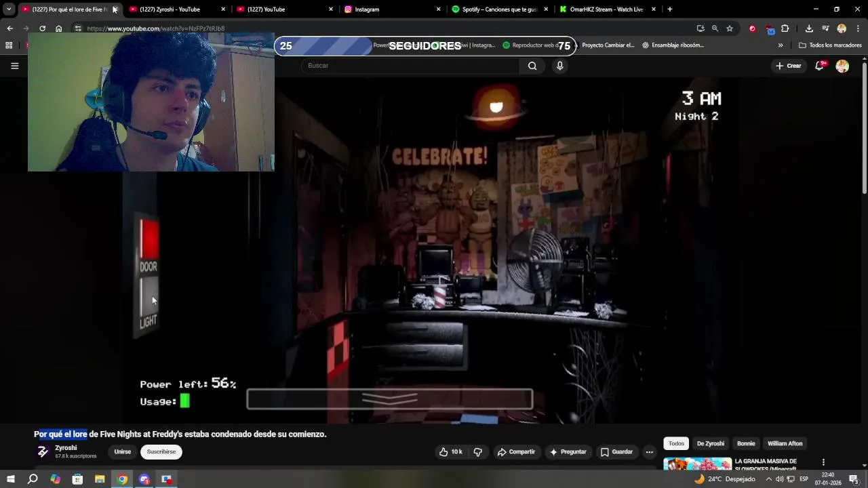Open YouTube notifications bell
This screenshot has height=488, width=868.
(x=820, y=65)
